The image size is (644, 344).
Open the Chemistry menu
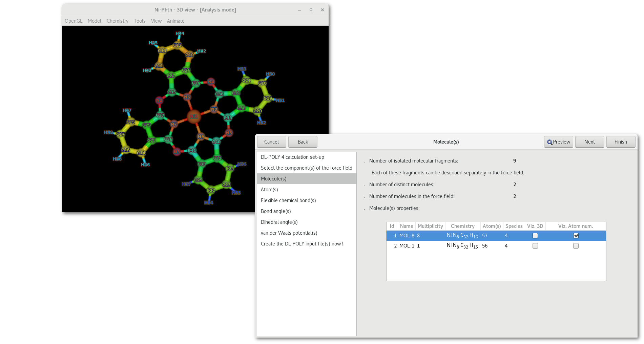click(x=117, y=21)
